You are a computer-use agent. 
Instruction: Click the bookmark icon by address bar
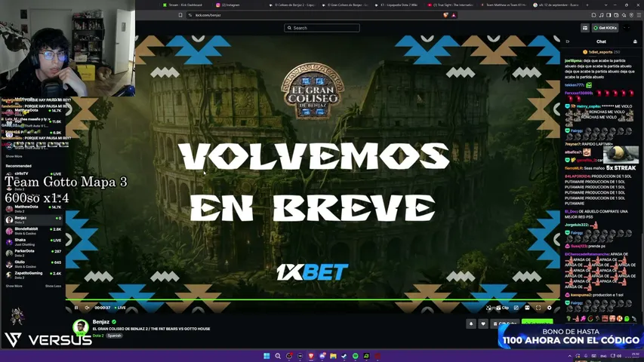[x=180, y=15]
